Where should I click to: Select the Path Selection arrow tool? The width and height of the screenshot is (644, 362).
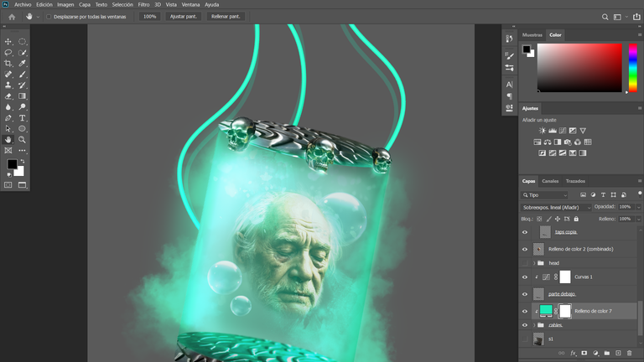[8, 128]
